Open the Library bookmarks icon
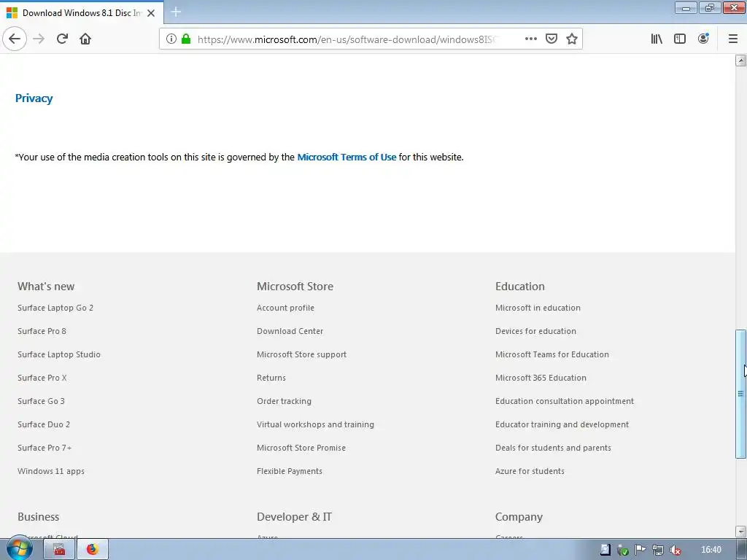747x560 pixels. click(x=657, y=39)
